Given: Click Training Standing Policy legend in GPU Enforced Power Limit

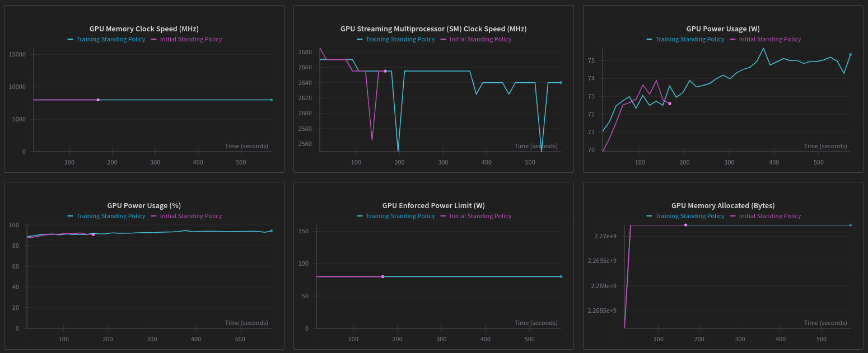Looking at the screenshot, I should pyautogui.click(x=400, y=216).
